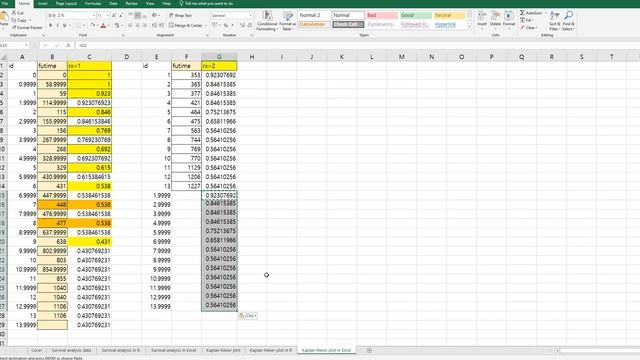Apply the Hyperlink cell style
The width and height of the screenshot is (640, 360).
click(449, 24)
